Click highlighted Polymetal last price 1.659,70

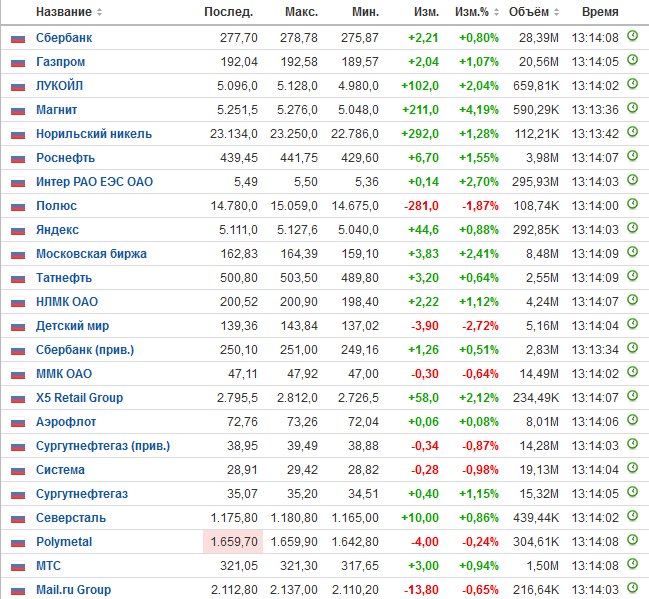pos(233,541)
